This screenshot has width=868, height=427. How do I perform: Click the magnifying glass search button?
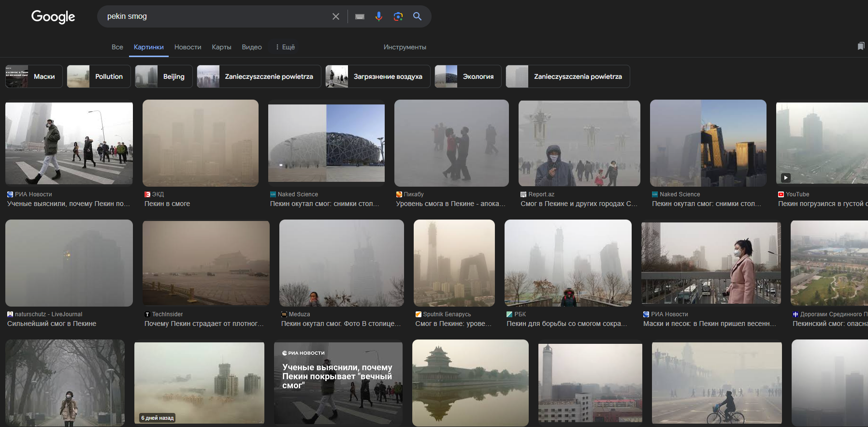click(418, 16)
